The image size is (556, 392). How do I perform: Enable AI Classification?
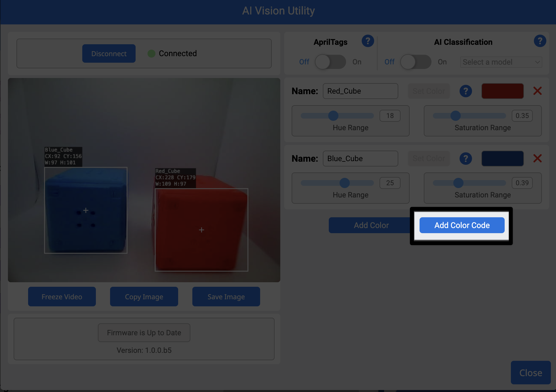tap(415, 62)
